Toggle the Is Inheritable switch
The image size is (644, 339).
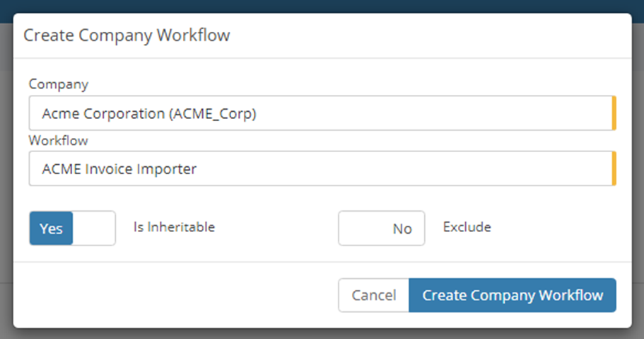point(72,229)
